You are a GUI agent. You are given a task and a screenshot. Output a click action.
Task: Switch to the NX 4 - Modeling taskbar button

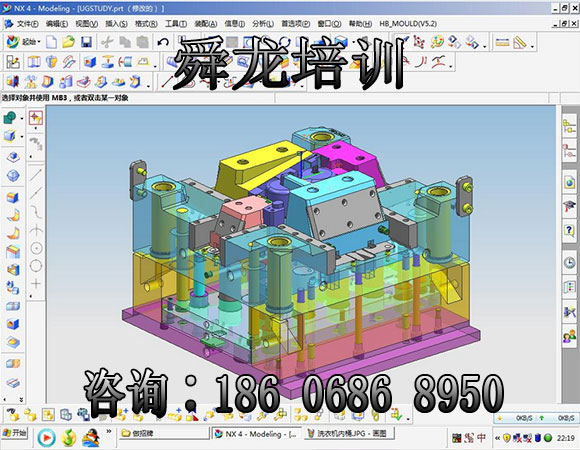pos(256,433)
